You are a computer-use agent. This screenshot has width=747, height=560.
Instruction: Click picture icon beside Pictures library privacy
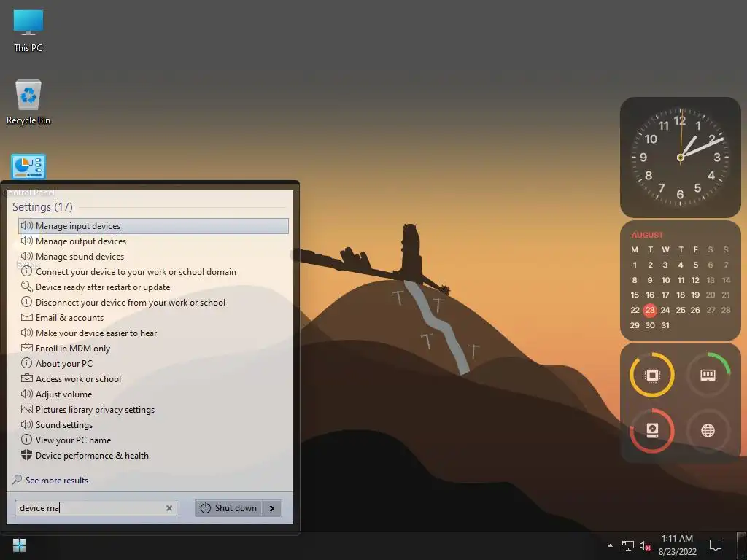[x=27, y=409]
